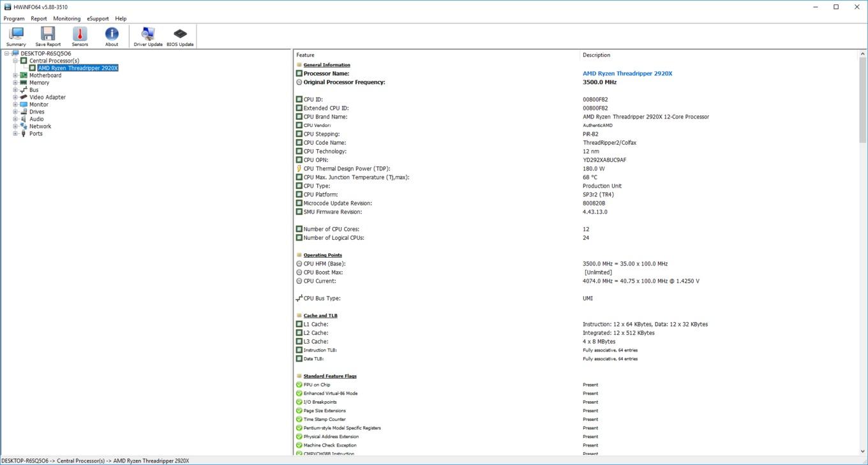Select the Number of CPU Cores row
Image resolution: width=868 pixels, height=465 pixels.
576,229
